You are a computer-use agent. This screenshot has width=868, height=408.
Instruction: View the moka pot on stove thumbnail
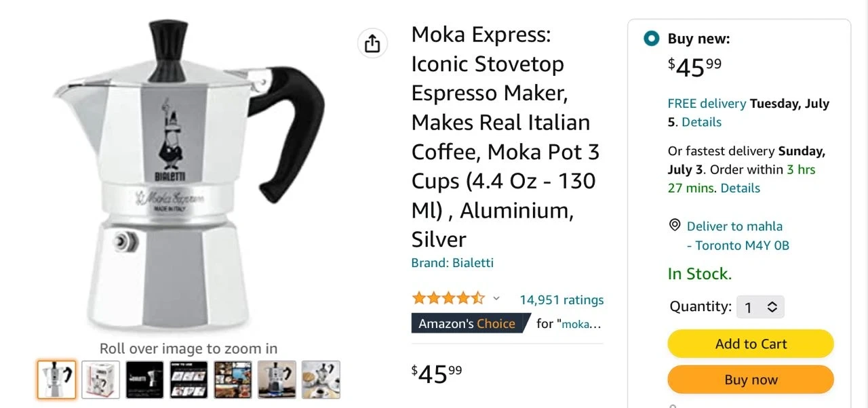pyautogui.click(x=277, y=380)
